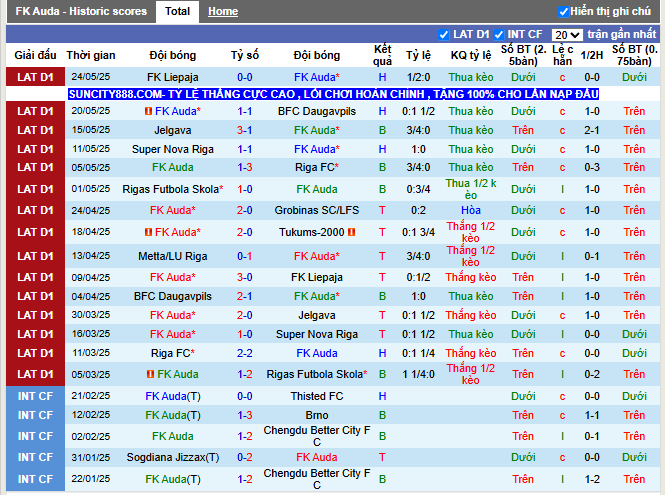Click result letter H for Thisted FC match
This screenshot has height=495, width=665.
click(382, 396)
